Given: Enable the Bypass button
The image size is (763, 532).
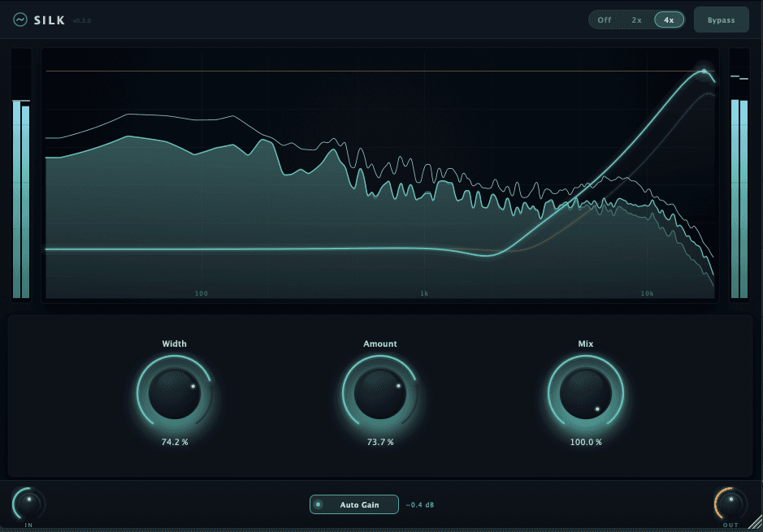Looking at the screenshot, I should tap(720, 19).
